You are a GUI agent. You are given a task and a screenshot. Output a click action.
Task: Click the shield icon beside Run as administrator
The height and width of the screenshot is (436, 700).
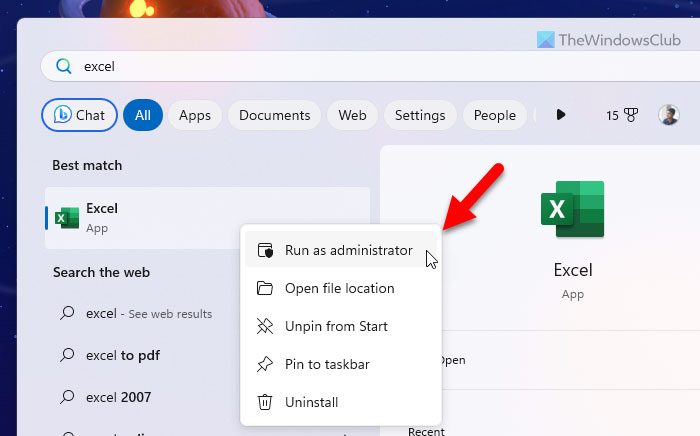[265, 250]
